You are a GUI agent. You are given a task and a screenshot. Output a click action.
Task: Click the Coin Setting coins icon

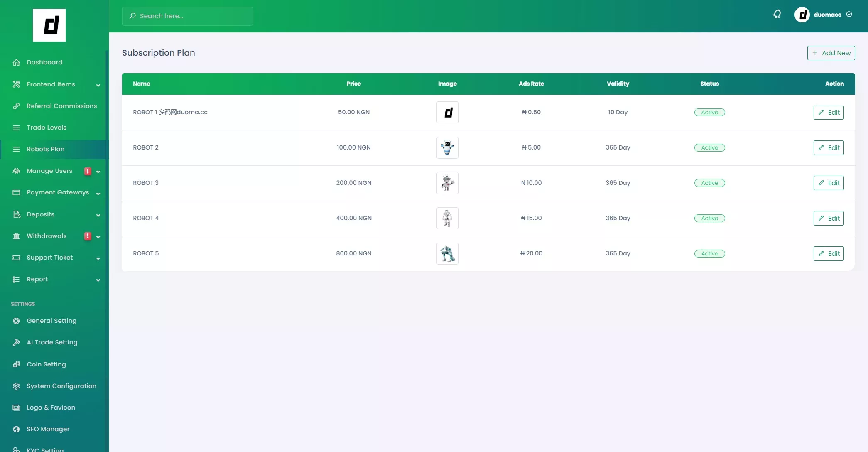[x=16, y=364]
